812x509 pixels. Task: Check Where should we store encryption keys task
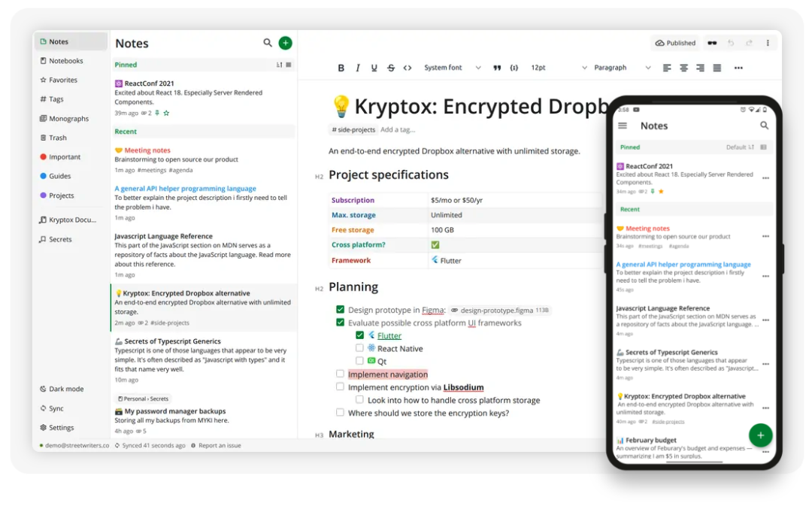pos(341,412)
